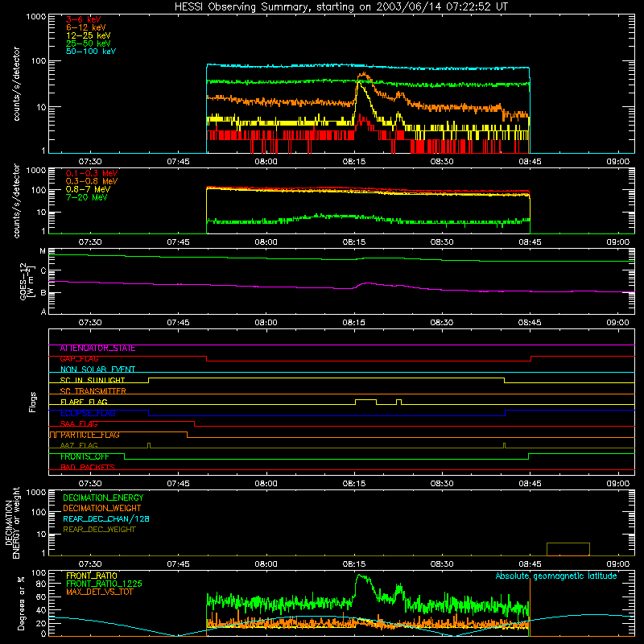Click the Absolute geomagnetic latitude label
The image size is (644, 644).
click(x=556, y=576)
